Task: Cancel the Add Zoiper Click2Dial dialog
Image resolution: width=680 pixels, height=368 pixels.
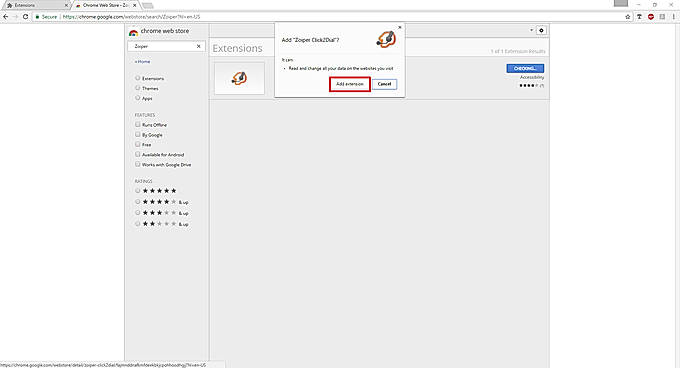Action: click(384, 84)
